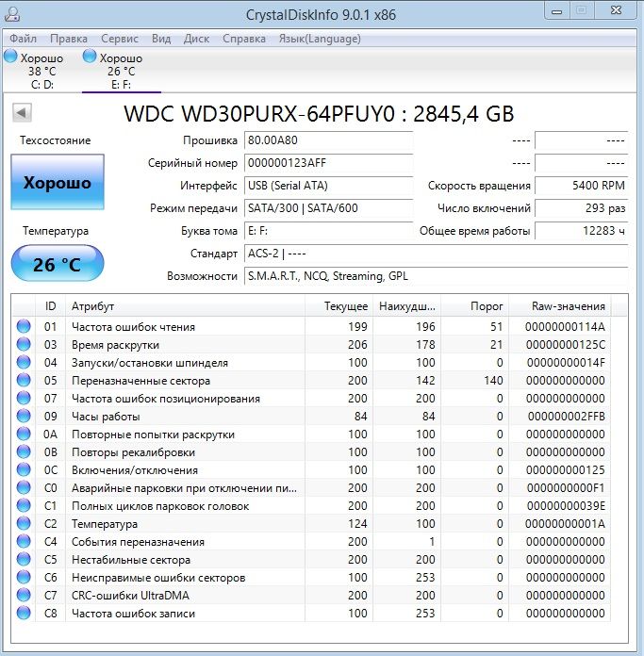
Task: Click status orb for attribute 05 reallocated sectors
Action: point(24,380)
